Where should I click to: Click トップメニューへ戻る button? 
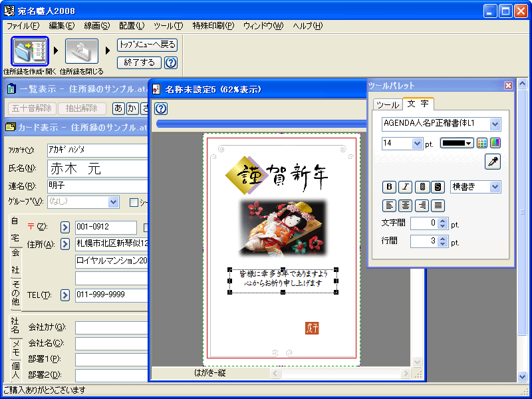coord(147,45)
